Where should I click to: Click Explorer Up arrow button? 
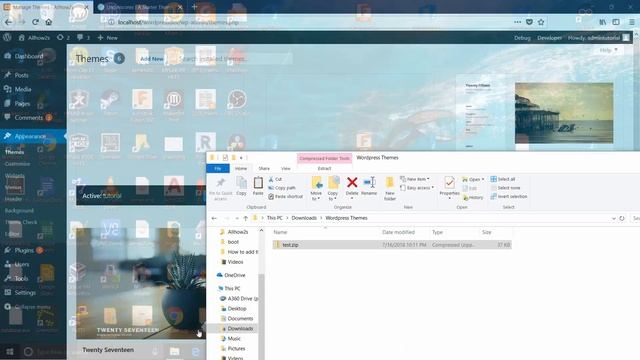pyautogui.click(x=246, y=218)
